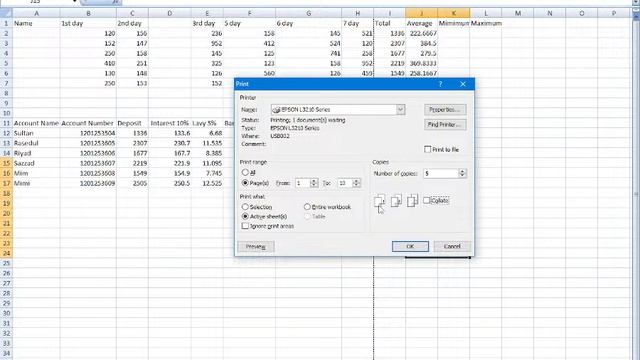The image size is (640, 360).
Task: Click the Interest 10% header cell
Action: (x=170, y=123)
